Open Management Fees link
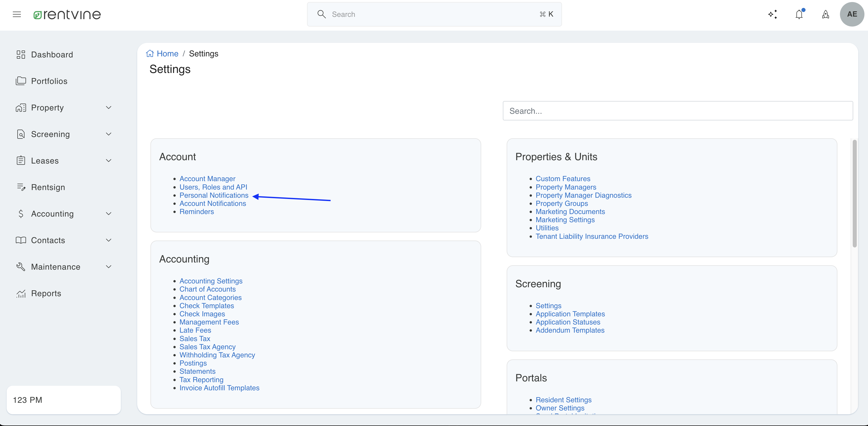The width and height of the screenshot is (868, 426). [x=209, y=322]
